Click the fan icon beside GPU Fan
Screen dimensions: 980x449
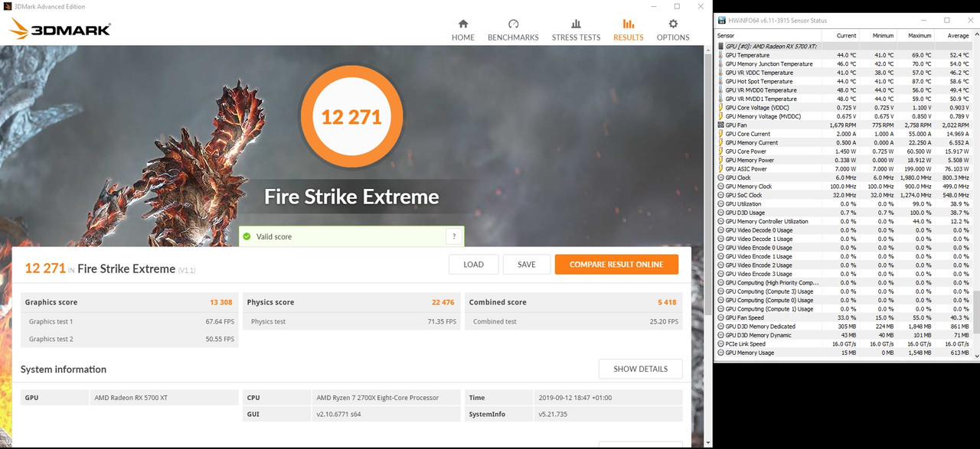tap(720, 125)
